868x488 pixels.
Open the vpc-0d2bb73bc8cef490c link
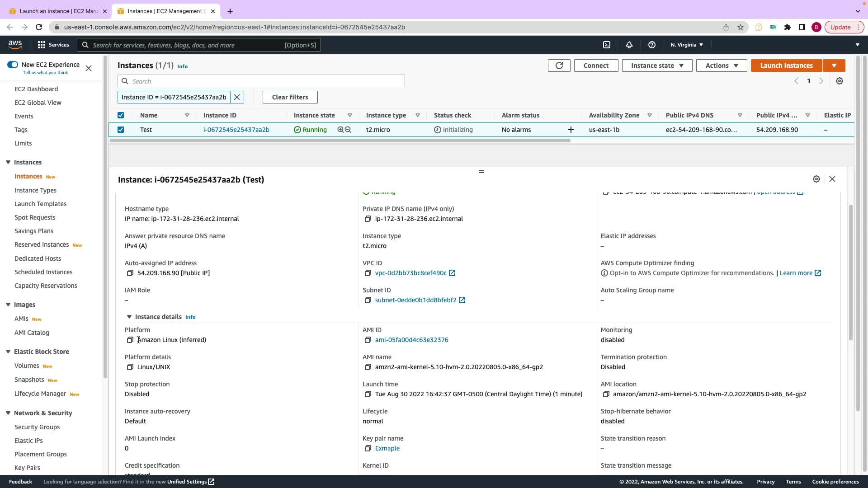[x=410, y=273]
